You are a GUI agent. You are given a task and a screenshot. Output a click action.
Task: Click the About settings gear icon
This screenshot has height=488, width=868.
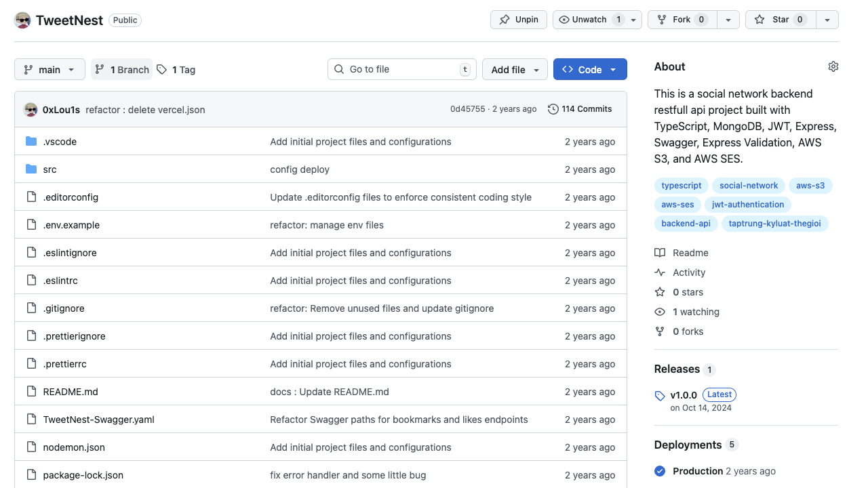click(833, 66)
